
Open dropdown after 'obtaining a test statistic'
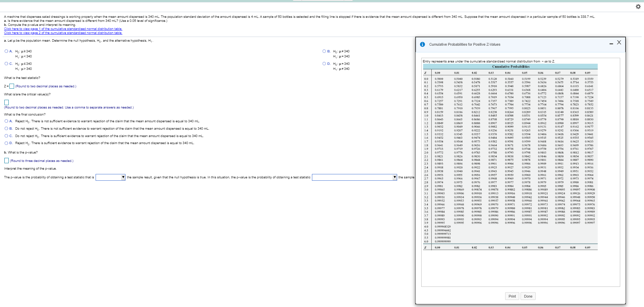coord(354,177)
